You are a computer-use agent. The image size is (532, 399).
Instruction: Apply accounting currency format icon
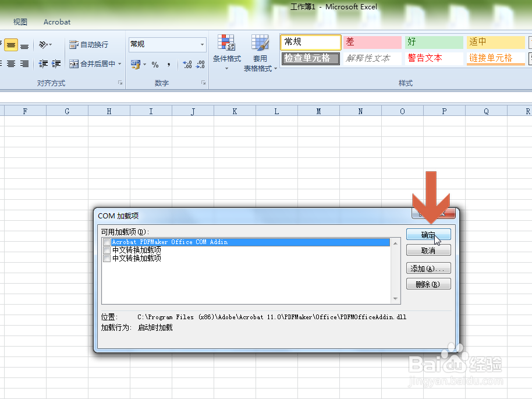[136, 64]
